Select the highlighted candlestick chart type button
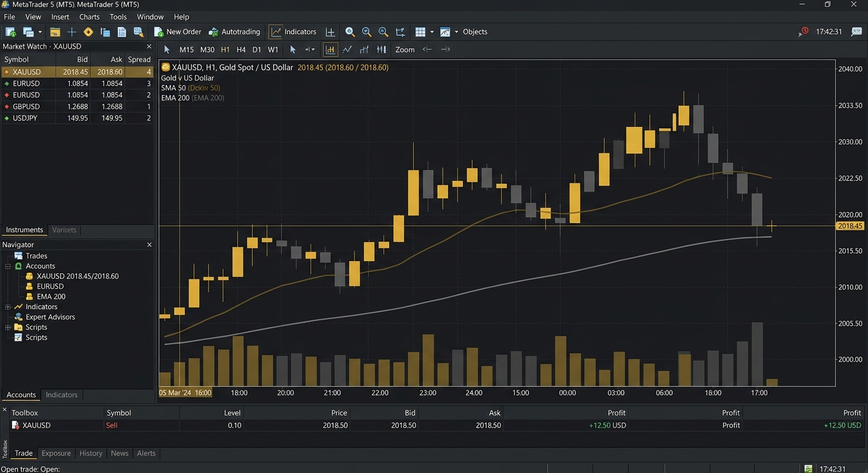 [x=330, y=49]
